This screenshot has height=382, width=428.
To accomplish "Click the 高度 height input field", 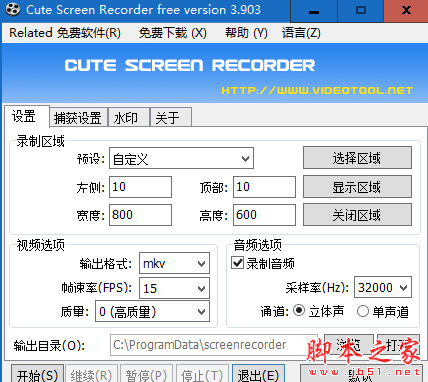I will tap(264, 215).
